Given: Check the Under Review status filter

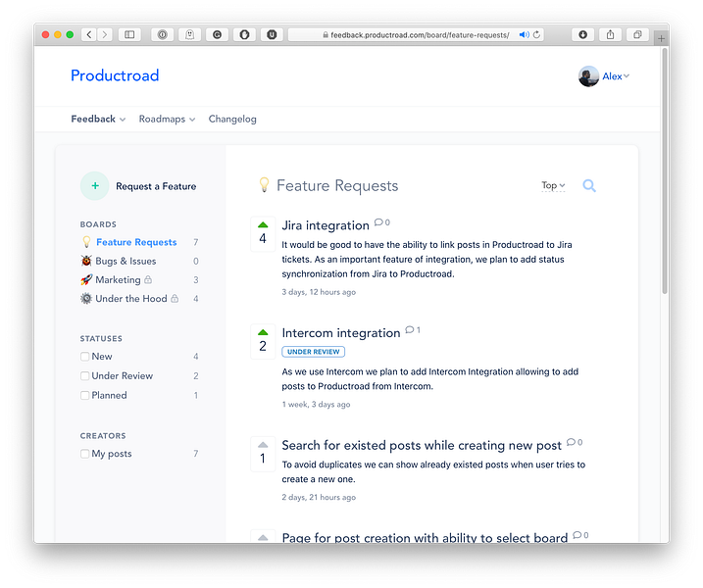Looking at the screenshot, I should pos(84,375).
